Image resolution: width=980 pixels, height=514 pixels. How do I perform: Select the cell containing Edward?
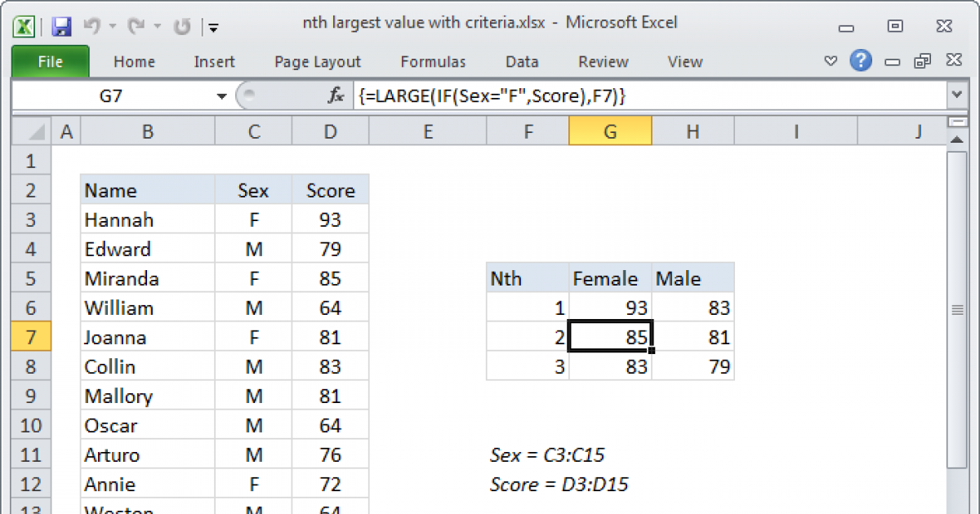[x=148, y=250]
